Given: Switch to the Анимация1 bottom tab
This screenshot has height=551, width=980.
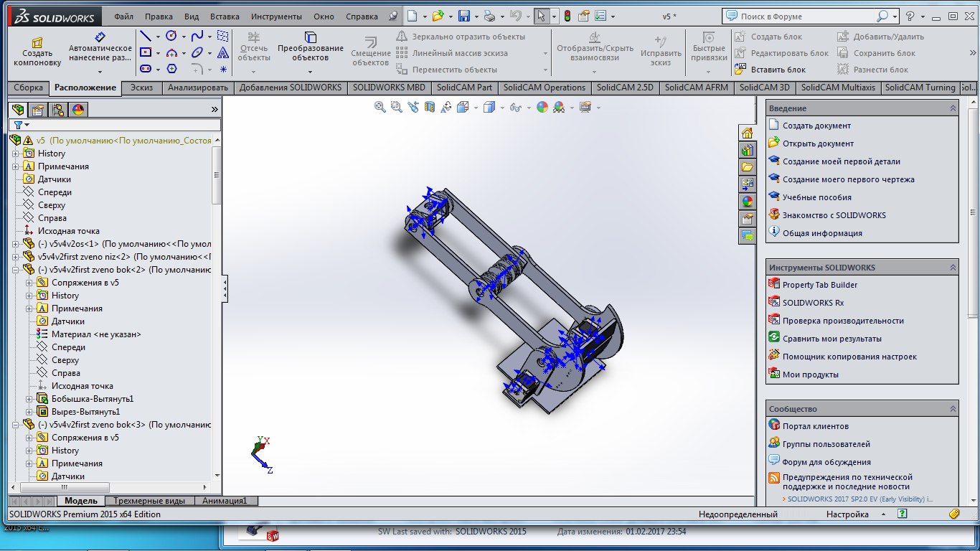Looking at the screenshot, I should pyautogui.click(x=225, y=501).
